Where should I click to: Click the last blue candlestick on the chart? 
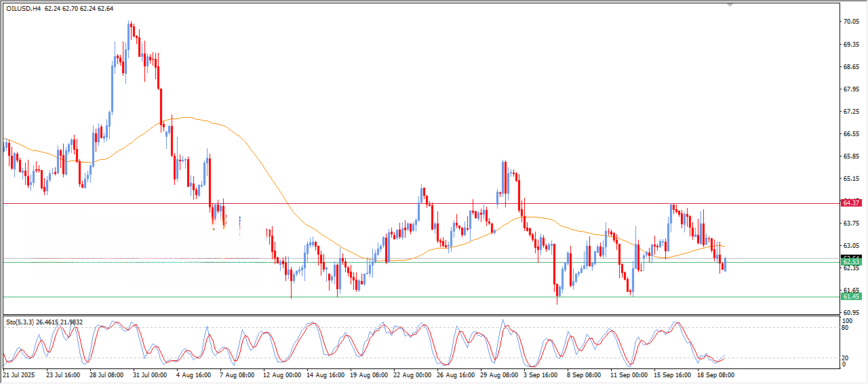coord(726,264)
